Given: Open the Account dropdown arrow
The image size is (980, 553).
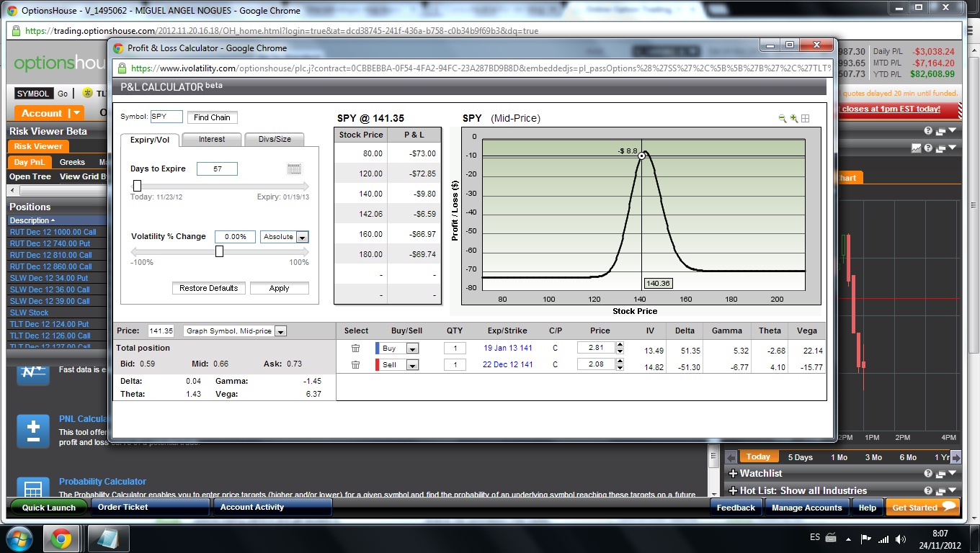Looking at the screenshot, I should [x=76, y=113].
